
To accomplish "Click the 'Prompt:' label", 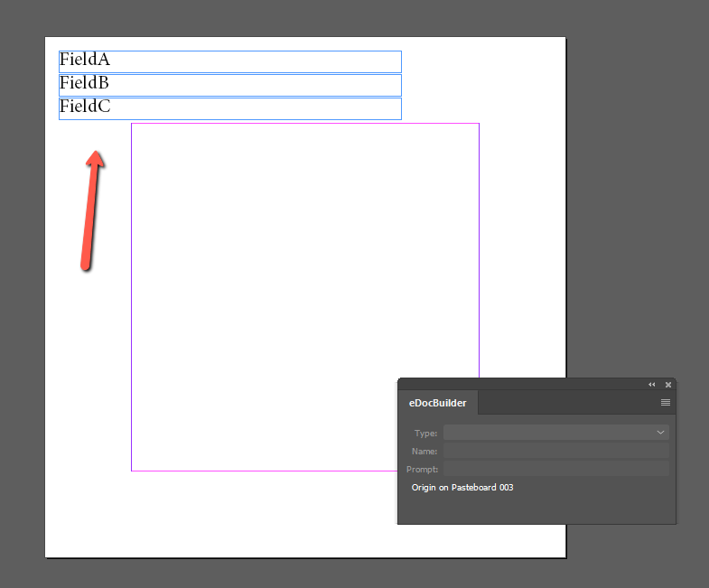I will pyautogui.click(x=422, y=470).
